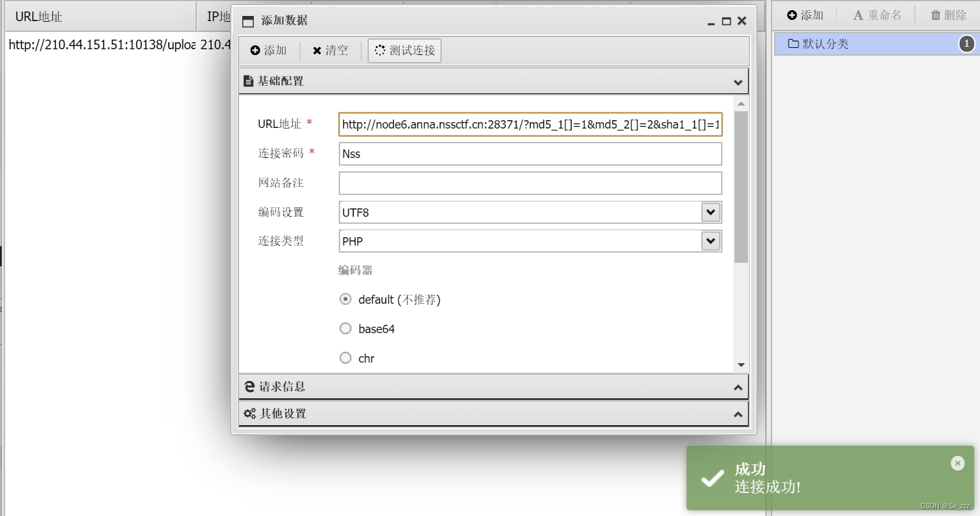Click the 请求信息 browser icon

tap(250, 387)
